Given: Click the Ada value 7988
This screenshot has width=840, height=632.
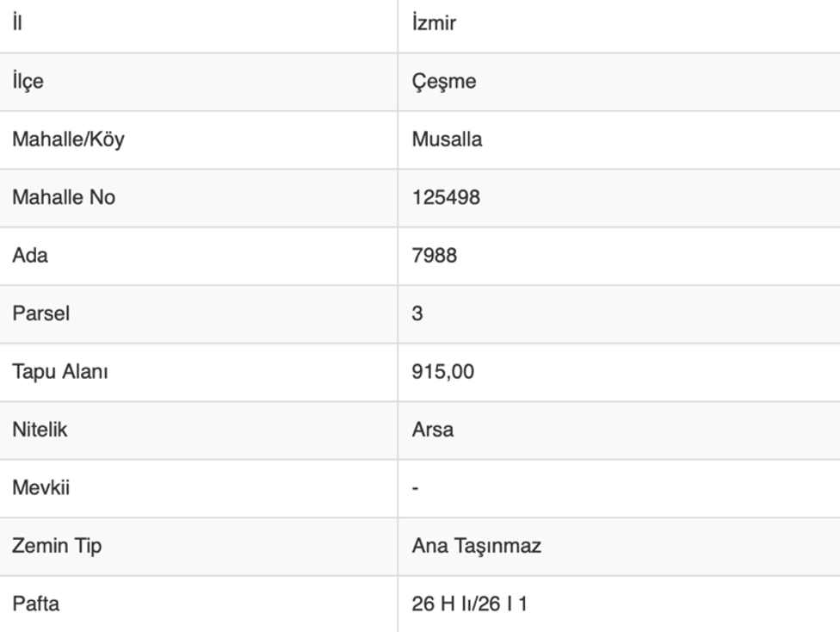Looking at the screenshot, I should [435, 256].
